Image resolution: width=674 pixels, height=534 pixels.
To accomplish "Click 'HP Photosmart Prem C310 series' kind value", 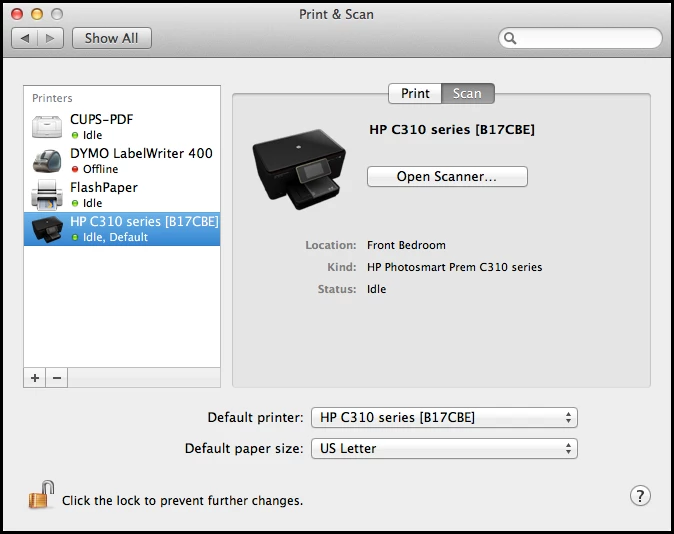I will point(454,267).
